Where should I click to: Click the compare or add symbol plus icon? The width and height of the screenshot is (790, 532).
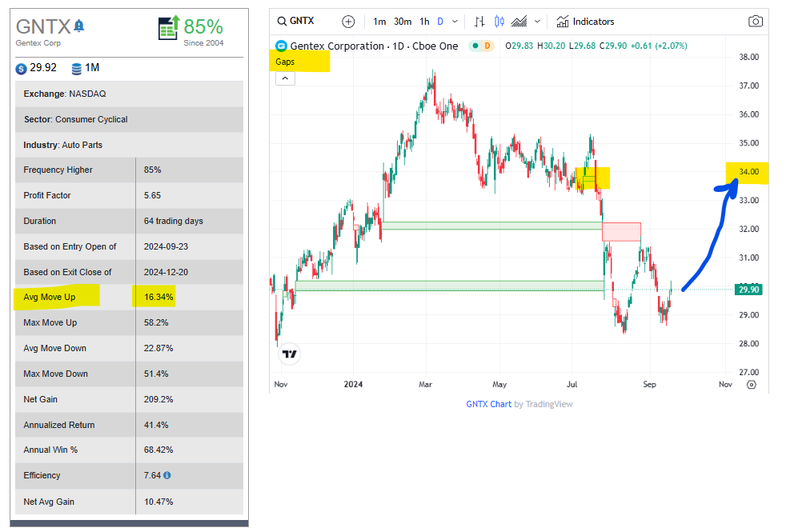(x=348, y=22)
